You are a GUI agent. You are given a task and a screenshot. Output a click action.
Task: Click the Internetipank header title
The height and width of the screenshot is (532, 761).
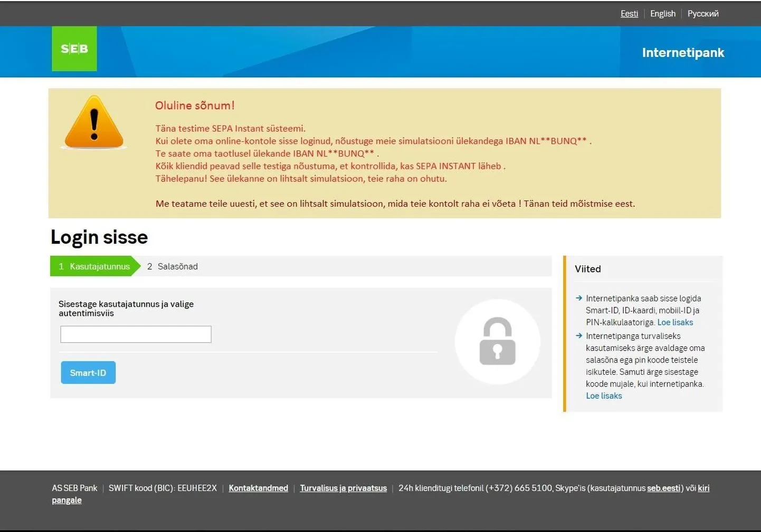pos(683,53)
